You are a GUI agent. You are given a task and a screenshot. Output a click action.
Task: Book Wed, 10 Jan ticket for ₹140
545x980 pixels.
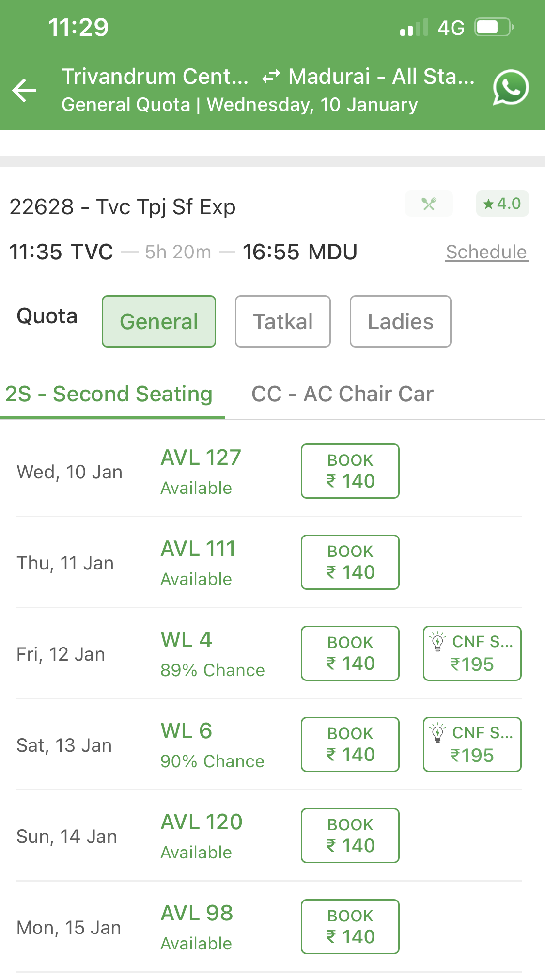tap(350, 471)
